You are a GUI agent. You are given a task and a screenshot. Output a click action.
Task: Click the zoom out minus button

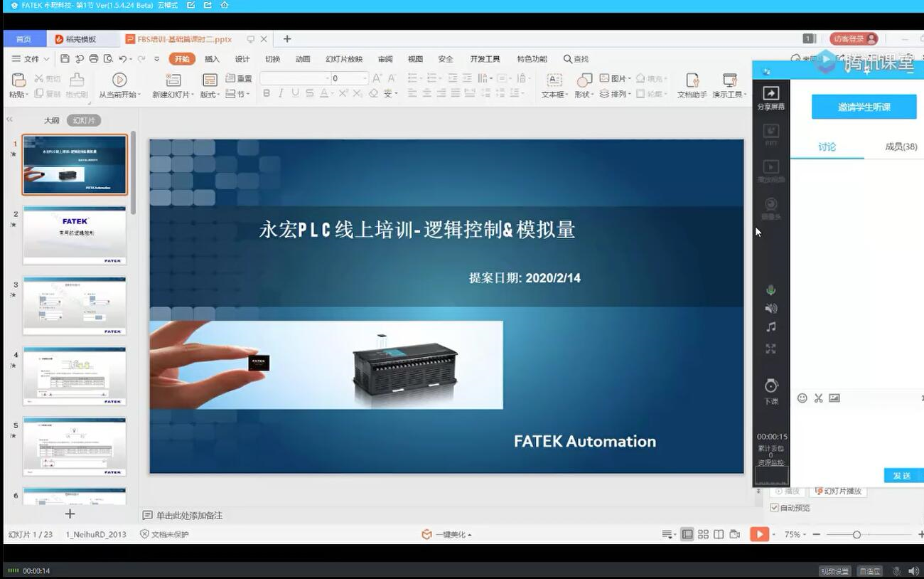[817, 534]
